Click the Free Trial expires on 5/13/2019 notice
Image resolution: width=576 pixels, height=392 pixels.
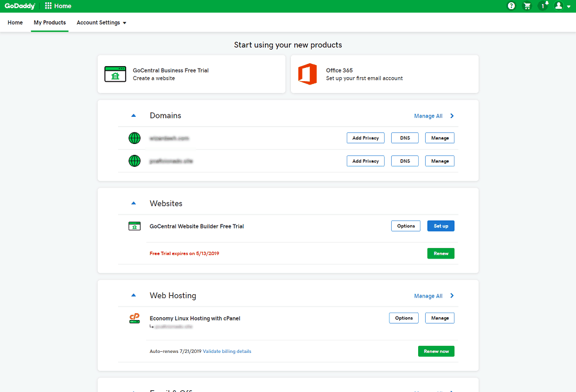click(184, 254)
